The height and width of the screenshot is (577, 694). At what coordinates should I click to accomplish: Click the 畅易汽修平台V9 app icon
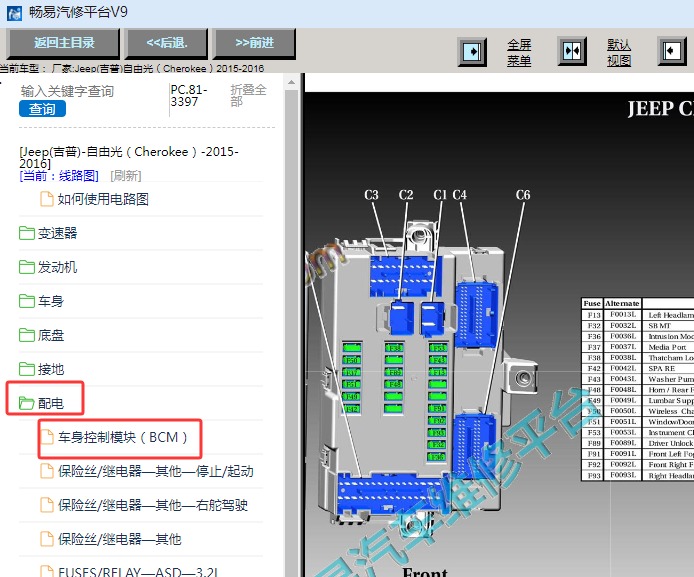click(15, 13)
